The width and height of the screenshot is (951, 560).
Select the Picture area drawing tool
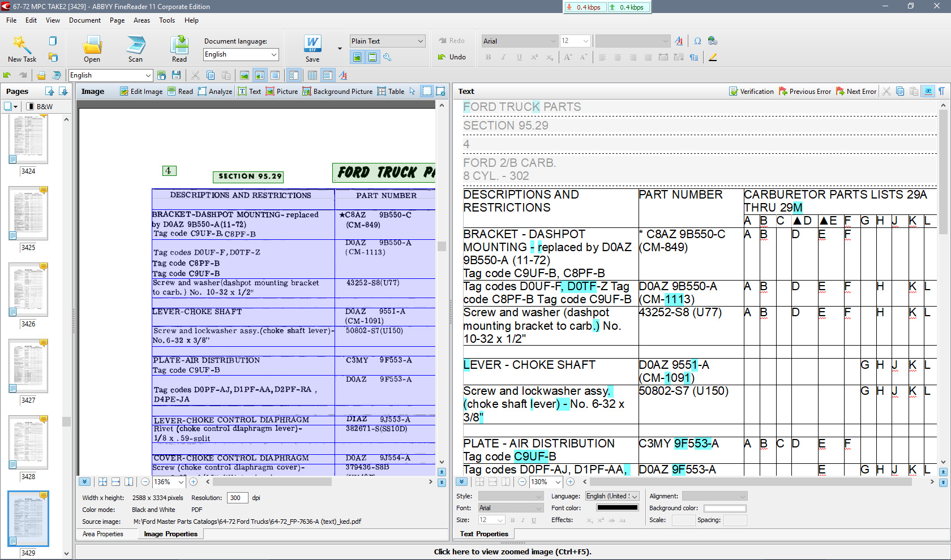click(282, 91)
